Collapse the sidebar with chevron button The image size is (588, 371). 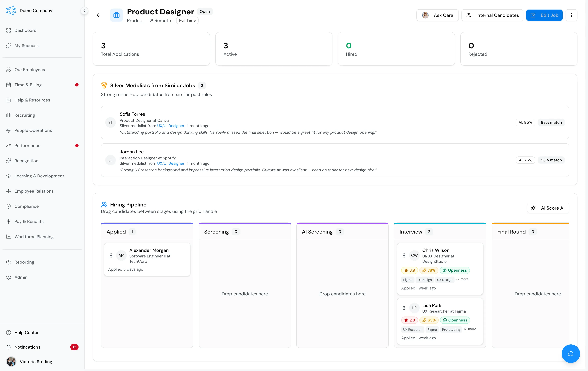[x=84, y=11]
